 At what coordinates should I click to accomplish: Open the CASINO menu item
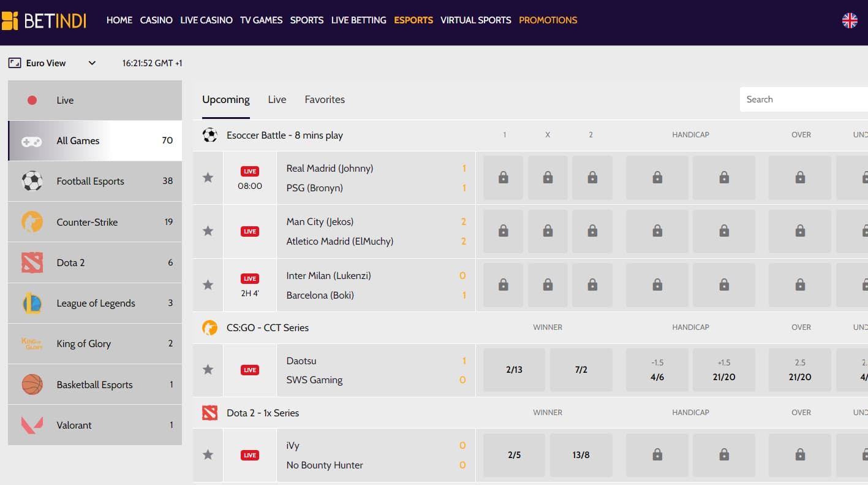click(156, 20)
